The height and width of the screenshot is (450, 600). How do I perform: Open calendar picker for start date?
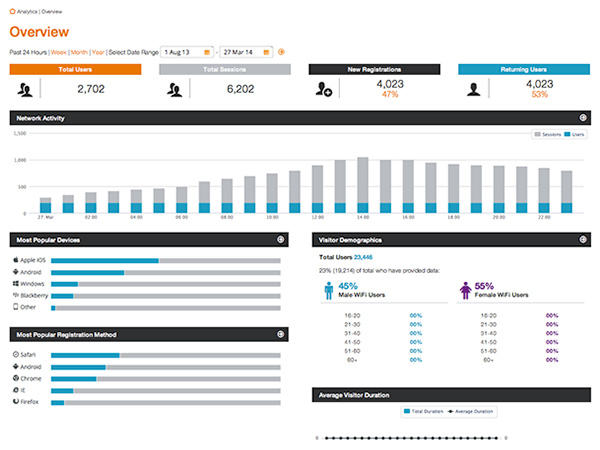pyautogui.click(x=207, y=51)
